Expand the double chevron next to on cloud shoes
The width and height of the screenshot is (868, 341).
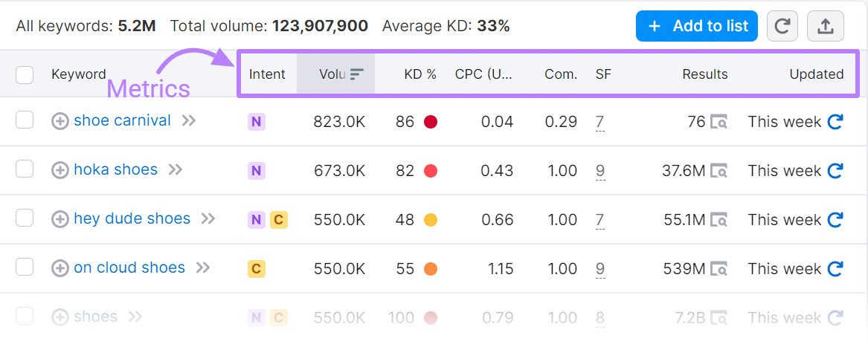pos(203,267)
